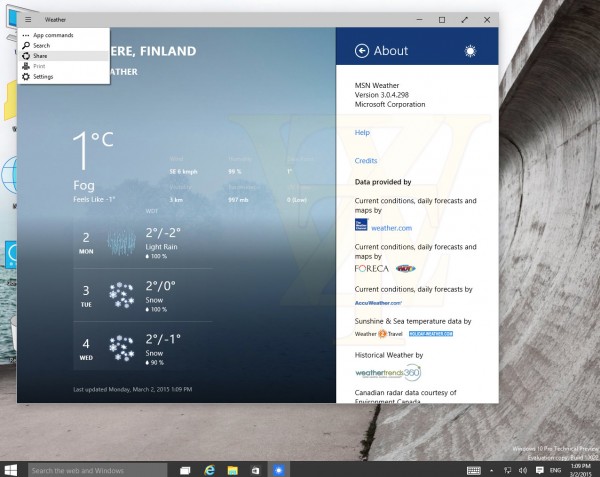Click the Foreca logo
The image size is (600, 477).
click(372, 268)
